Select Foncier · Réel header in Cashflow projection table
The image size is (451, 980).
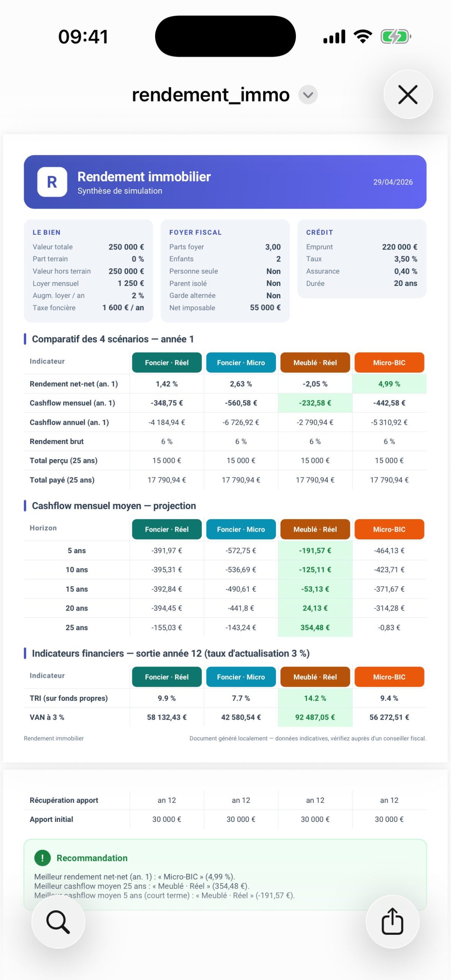pos(167,529)
